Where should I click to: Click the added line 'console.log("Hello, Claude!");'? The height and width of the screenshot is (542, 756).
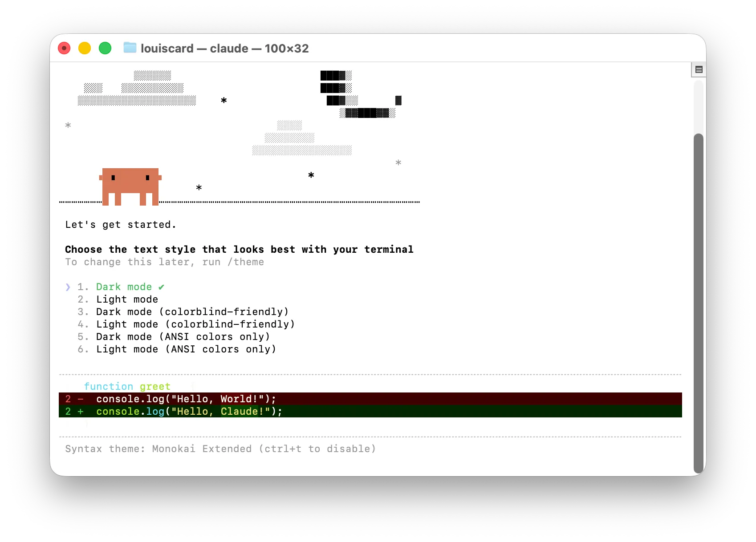370,411
